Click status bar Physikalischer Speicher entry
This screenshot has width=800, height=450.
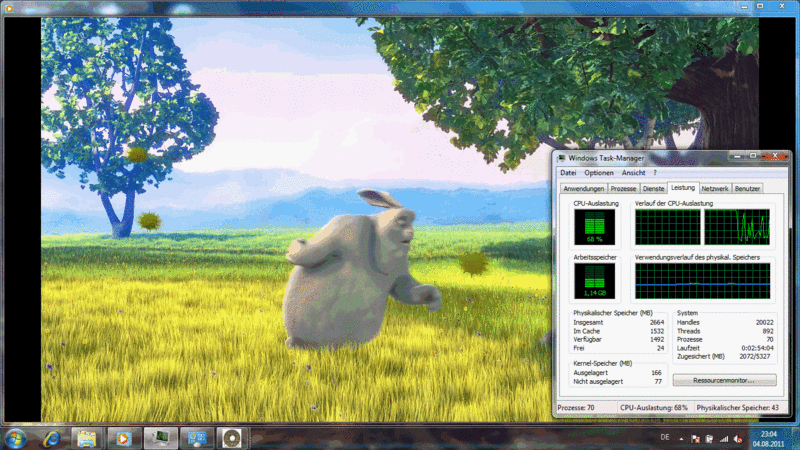738,408
